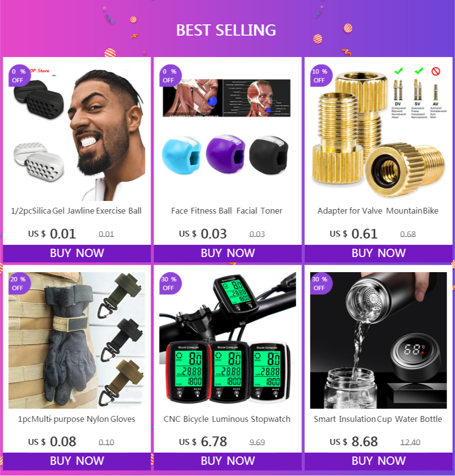Buy the Valve Mountain Bike adapter now

point(378,253)
